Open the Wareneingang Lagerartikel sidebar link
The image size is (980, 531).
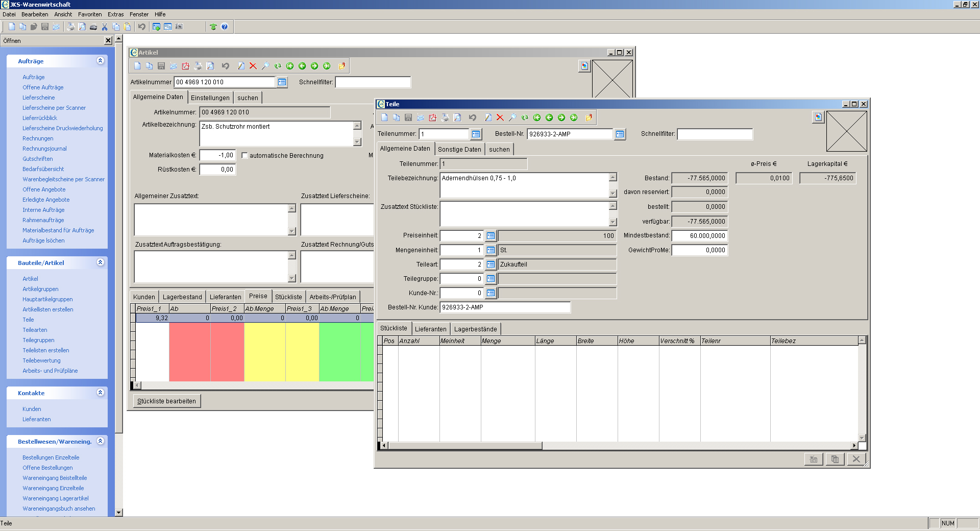[56, 498]
